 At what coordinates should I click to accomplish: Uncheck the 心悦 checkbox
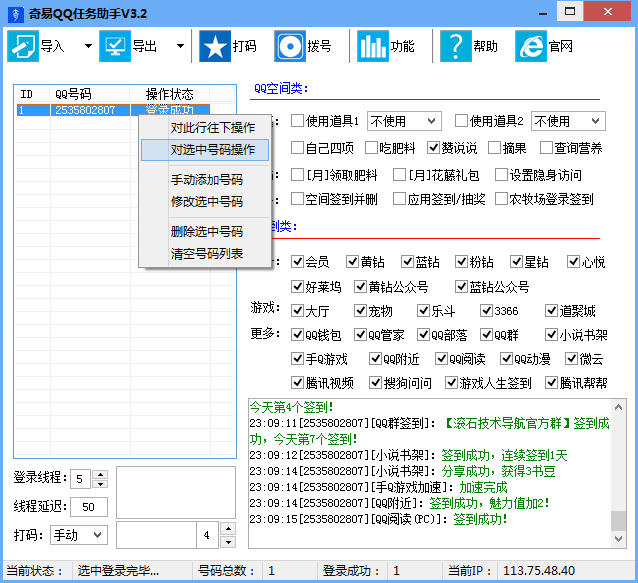[x=573, y=262]
